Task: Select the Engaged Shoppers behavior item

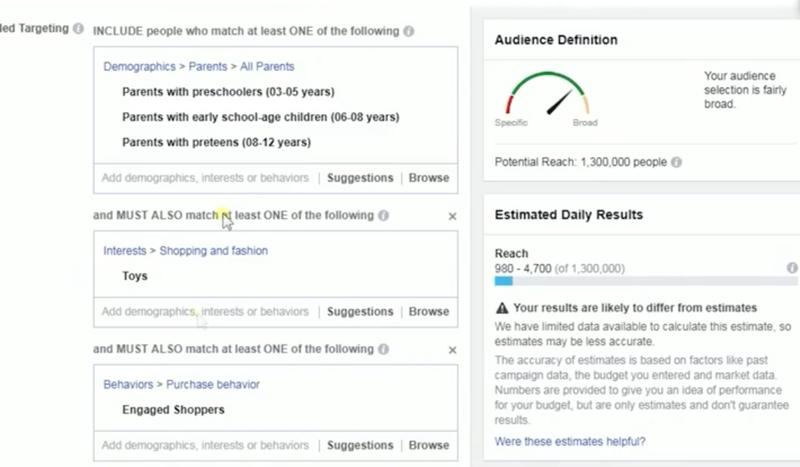Action: [173, 409]
